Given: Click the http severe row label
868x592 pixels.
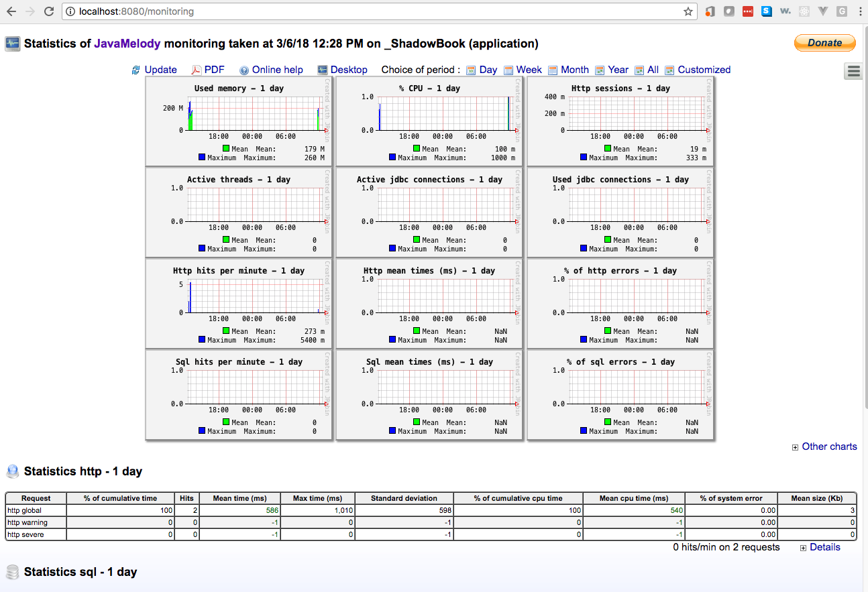Looking at the screenshot, I should (x=26, y=534).
